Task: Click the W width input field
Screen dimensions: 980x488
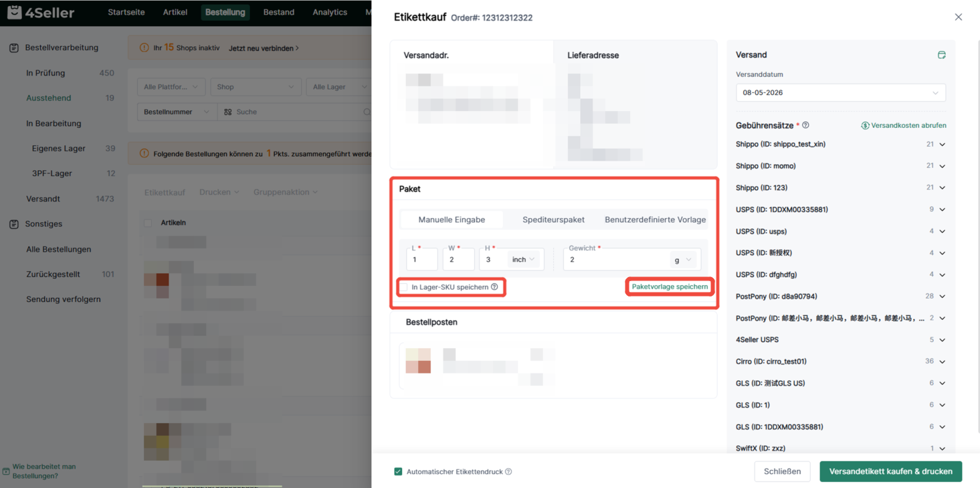Action: [x=458, y=260]
